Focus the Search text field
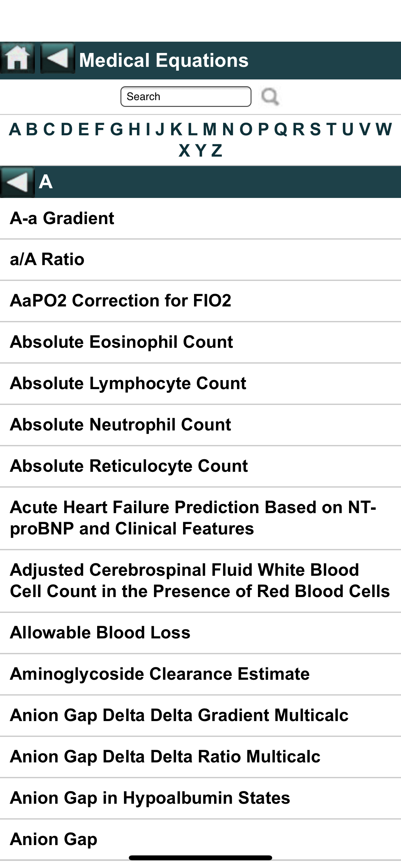401x868 pixels. [186, 97]
